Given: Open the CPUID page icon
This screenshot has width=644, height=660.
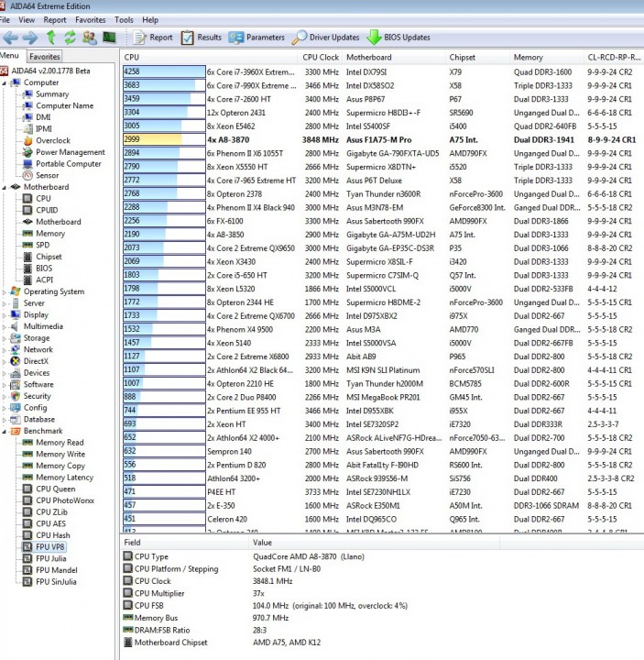Looking at the screenshot, I should pyautogui.click(x=27, y=210).
